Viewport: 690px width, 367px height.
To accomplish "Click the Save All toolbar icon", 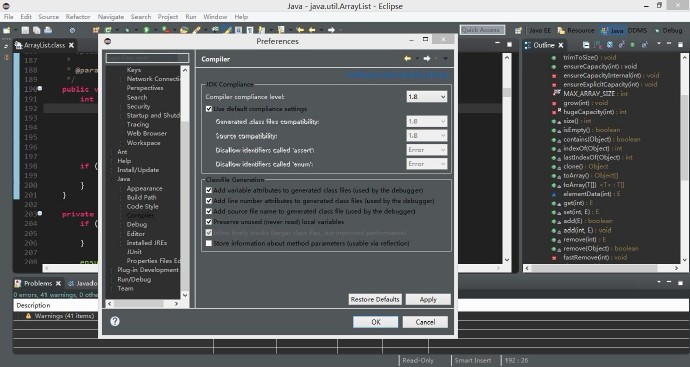I will point(37,30).
